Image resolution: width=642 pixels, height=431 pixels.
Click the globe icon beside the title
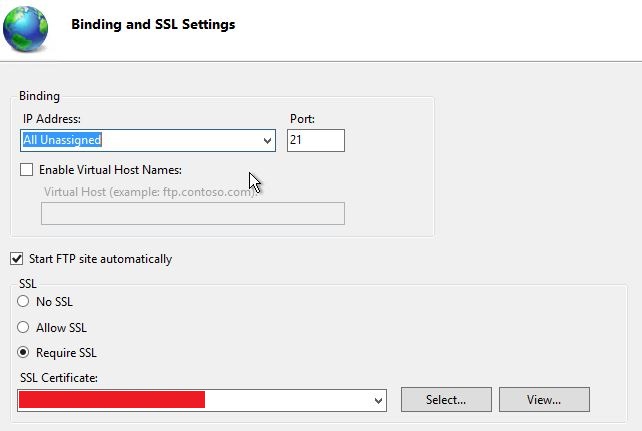[25, 29]
